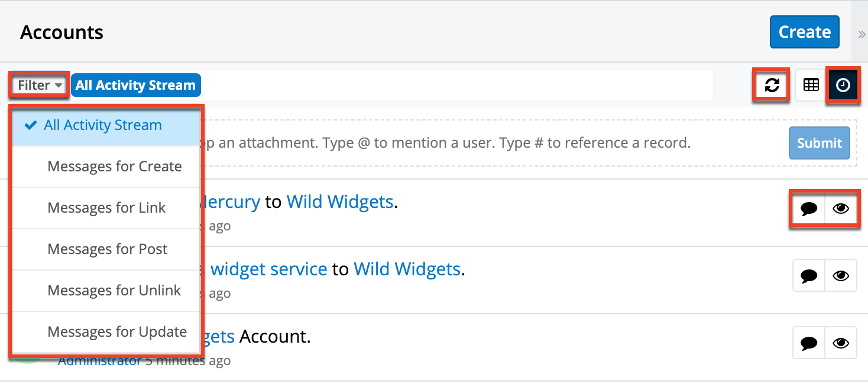Toggle preview eye on Account row
868x384 pixels.
841,343
